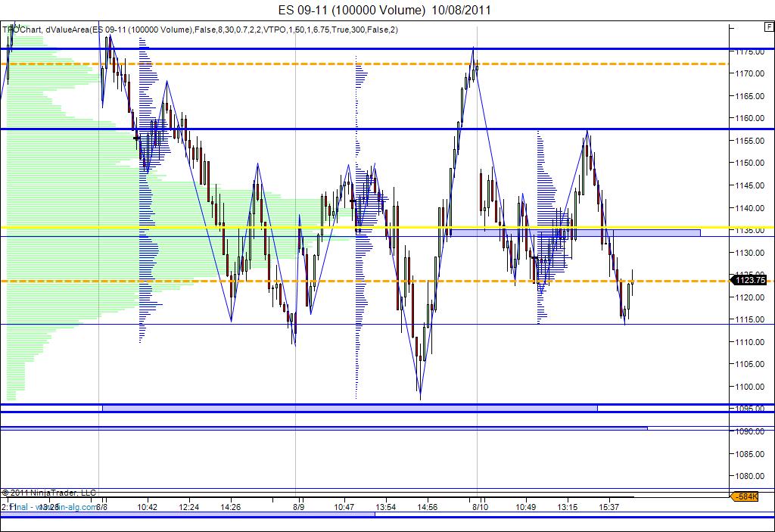
Task: Click the 10:47 time axis label
Action: point(344,507)
